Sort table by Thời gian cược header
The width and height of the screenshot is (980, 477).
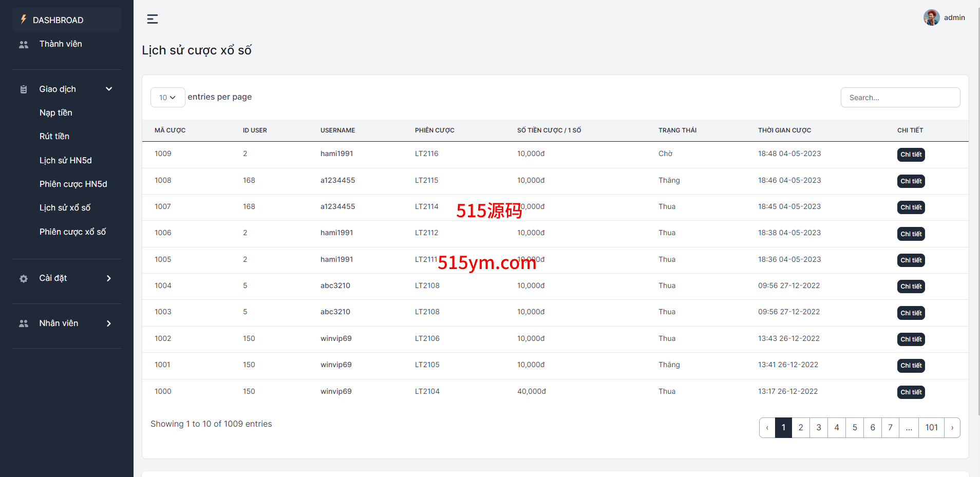tap(784, 130)
